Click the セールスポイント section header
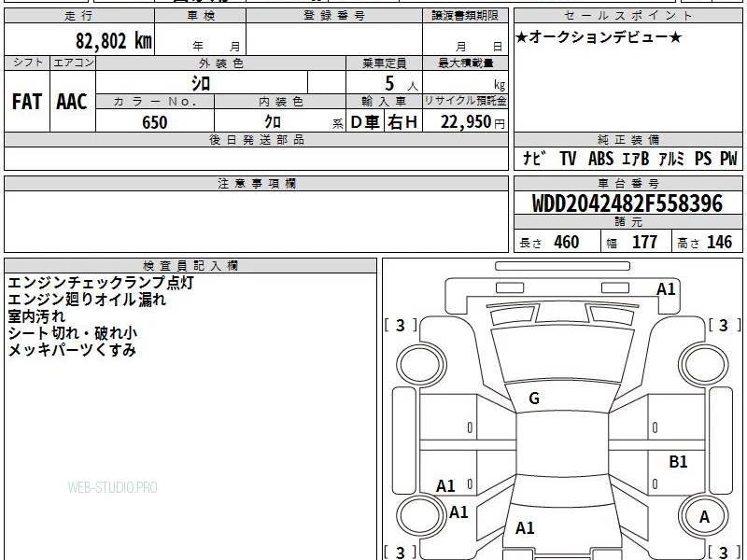Viewport: 747px width, 560px height. (x=627, y=16)
